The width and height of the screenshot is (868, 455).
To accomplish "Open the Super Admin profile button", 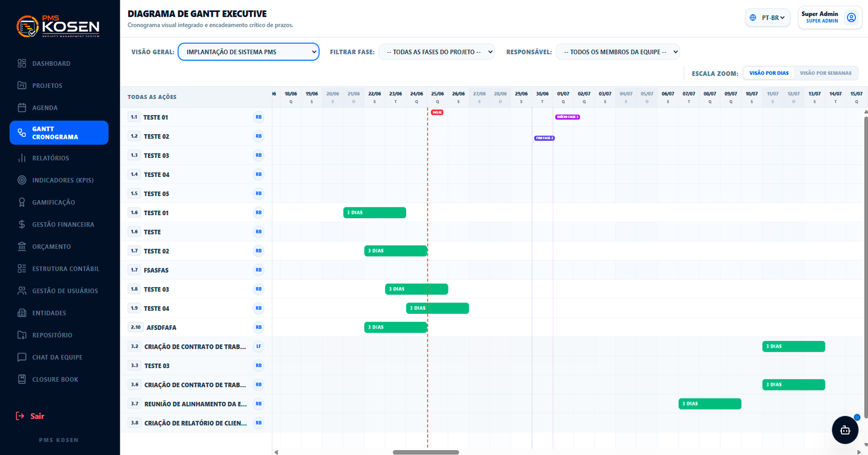I will [x=829, y=17].
